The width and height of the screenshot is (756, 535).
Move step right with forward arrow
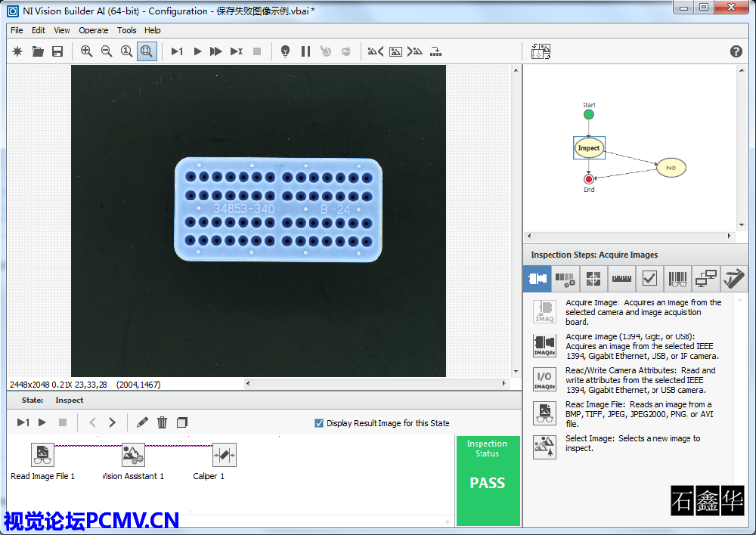tap(113, 422)
